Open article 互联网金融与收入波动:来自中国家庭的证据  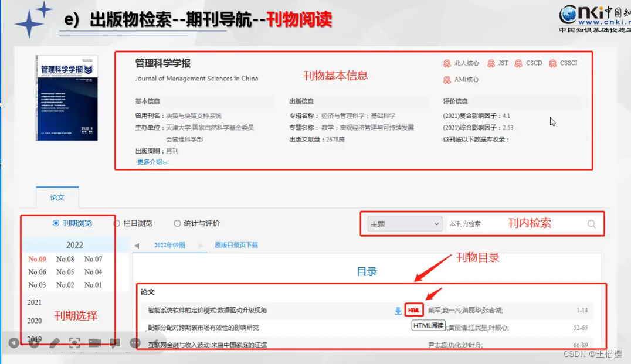coord(207,345)
